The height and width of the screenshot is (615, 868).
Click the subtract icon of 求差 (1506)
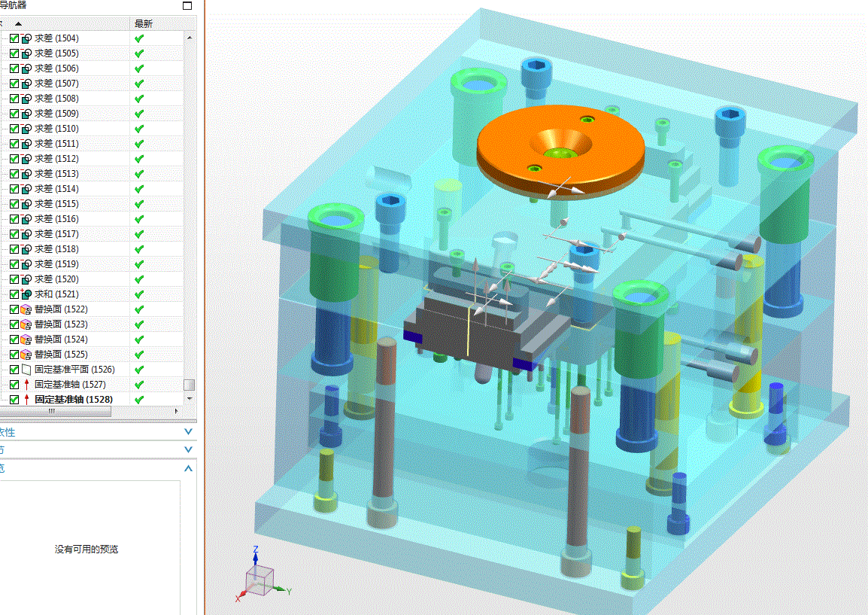(26, 69)
